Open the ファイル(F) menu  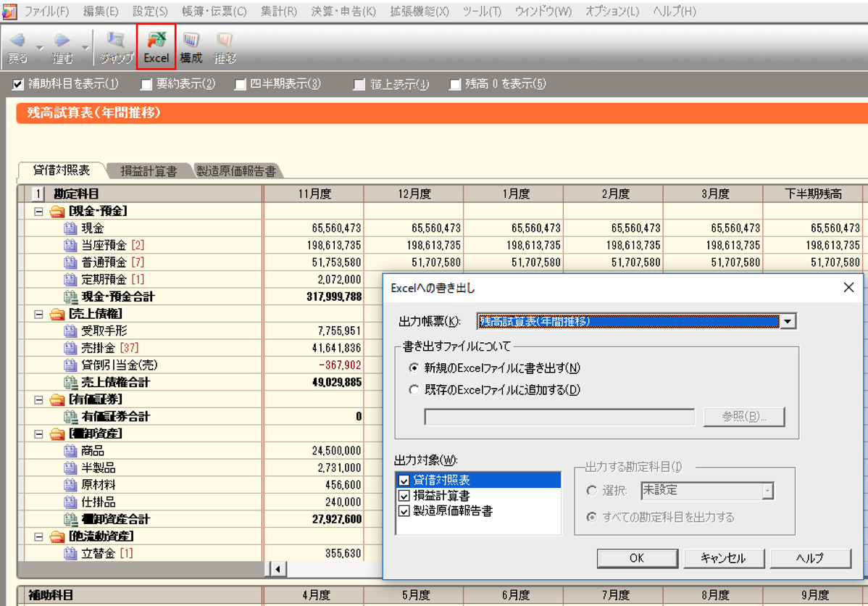(47, 12)
